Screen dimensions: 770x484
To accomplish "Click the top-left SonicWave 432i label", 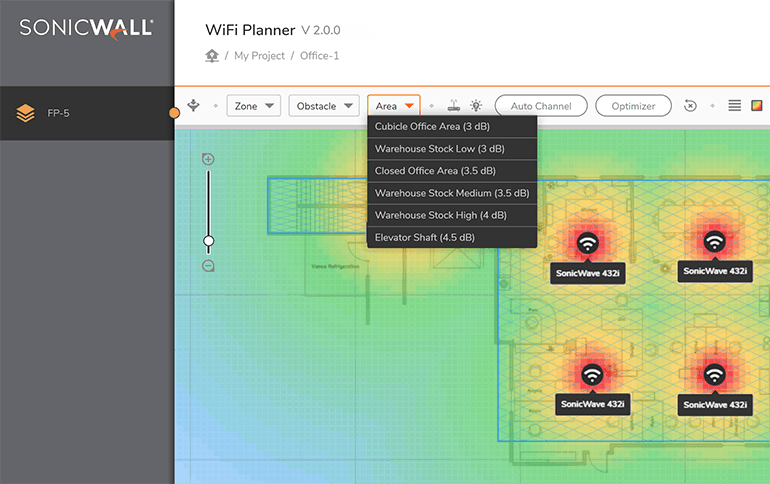I will click(588, 273).
